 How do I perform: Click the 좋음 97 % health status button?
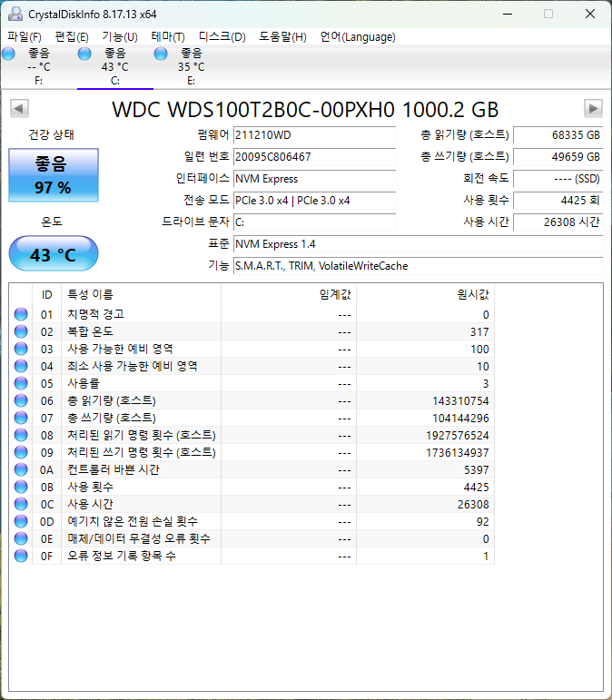[x=54, y=175]
